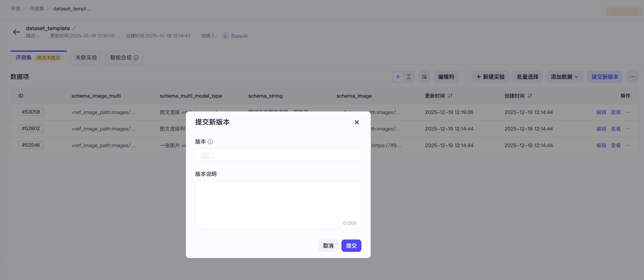Viewport: 644px width, 280px height.
Task: Close the 提交新版本 dialog
Action: click(x=357, y=122)
